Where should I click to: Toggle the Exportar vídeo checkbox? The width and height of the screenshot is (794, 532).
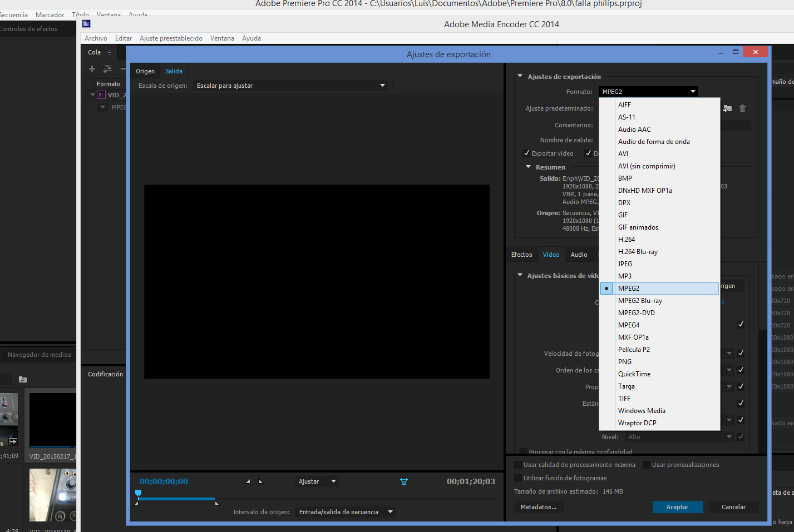[526, 153]
